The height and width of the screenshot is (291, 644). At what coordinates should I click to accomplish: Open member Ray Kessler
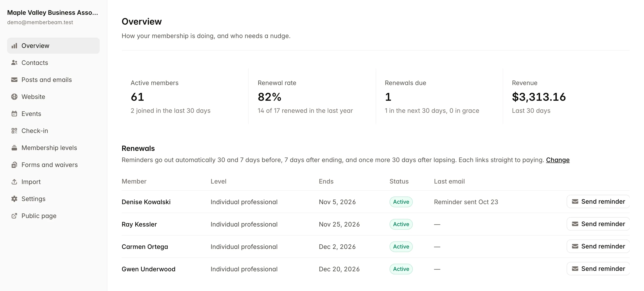(x=139, y=225)
